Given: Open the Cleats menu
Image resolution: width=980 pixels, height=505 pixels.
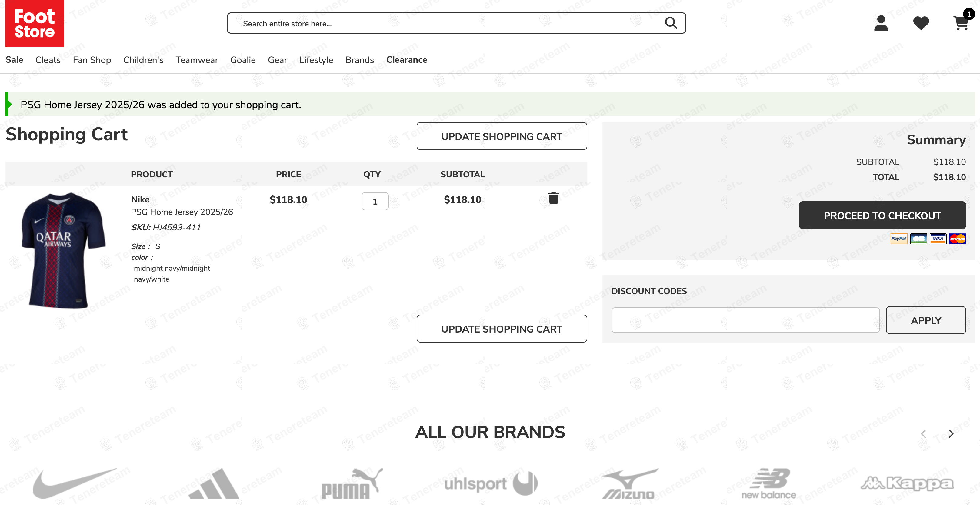Looking at the screenshot, I should (x=48, y=60).
